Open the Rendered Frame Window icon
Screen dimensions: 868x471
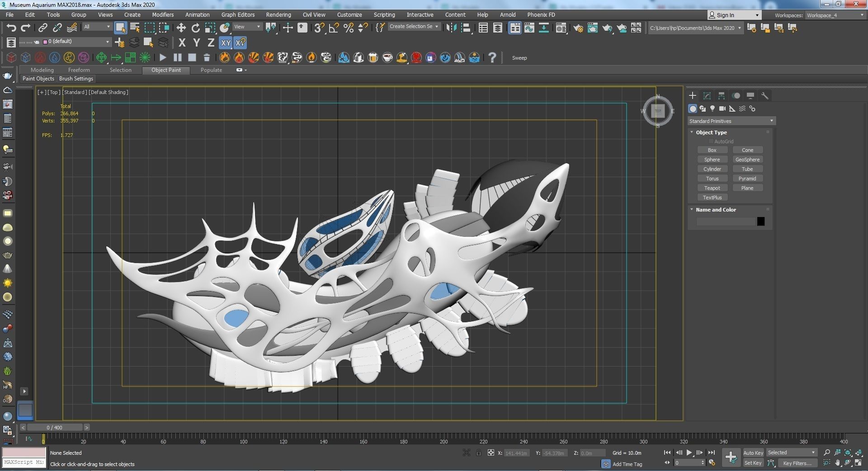click(x=592, y=28)
